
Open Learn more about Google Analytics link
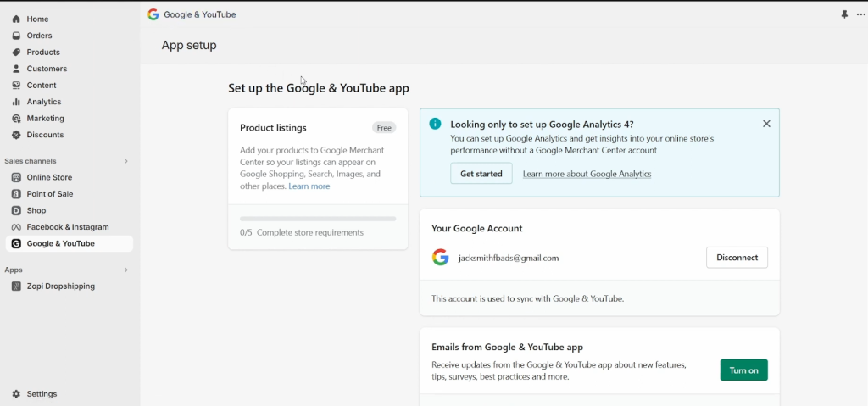[x=587, y=174]
